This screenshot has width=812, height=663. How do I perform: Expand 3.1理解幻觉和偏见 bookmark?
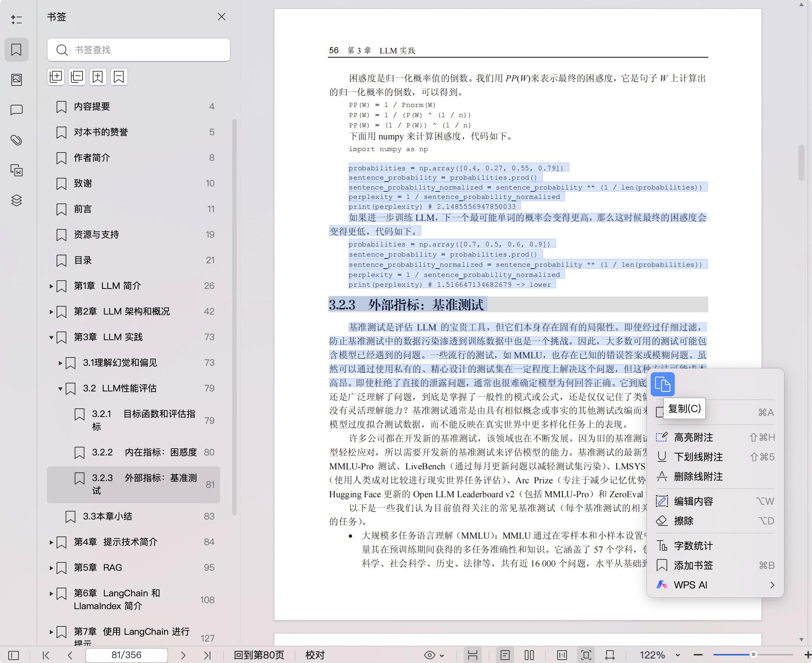coord(60,363)
